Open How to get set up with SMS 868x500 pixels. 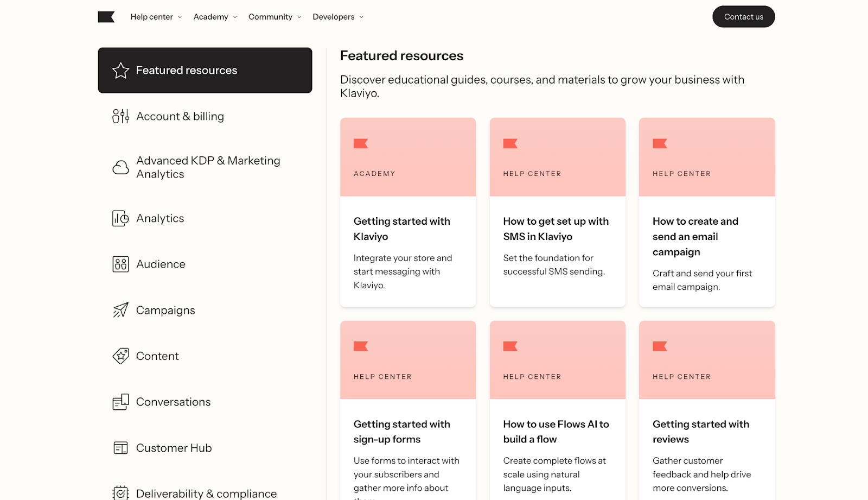[556, 229]
